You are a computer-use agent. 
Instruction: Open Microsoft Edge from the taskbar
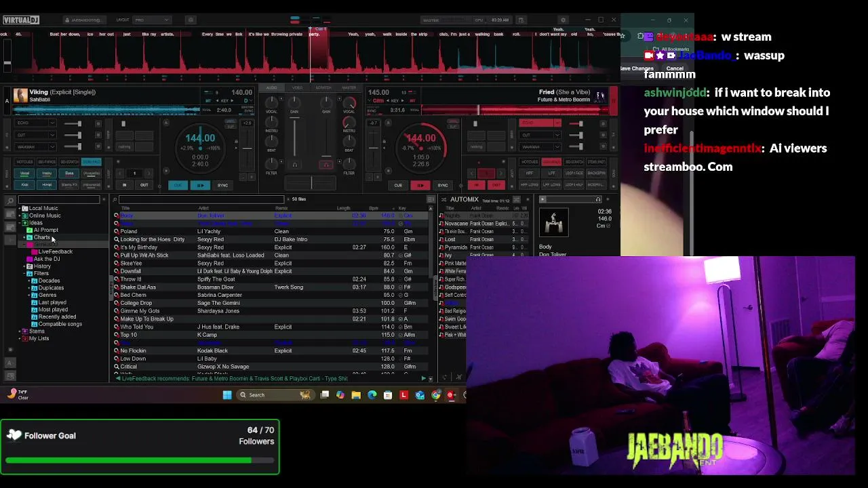[x=372, y=395]
